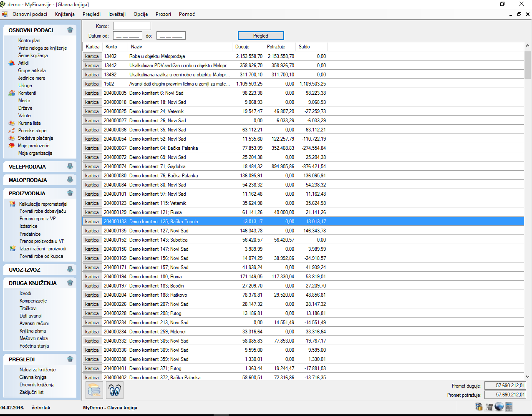Click the Artikli sidebar icon

[x=12, y=63]
